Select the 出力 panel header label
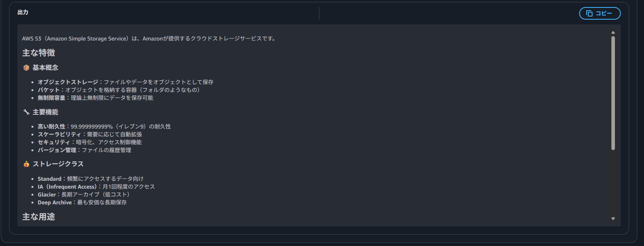Image resolution: width=644 pixels, height=246 pixels. (x=22, y=12)
